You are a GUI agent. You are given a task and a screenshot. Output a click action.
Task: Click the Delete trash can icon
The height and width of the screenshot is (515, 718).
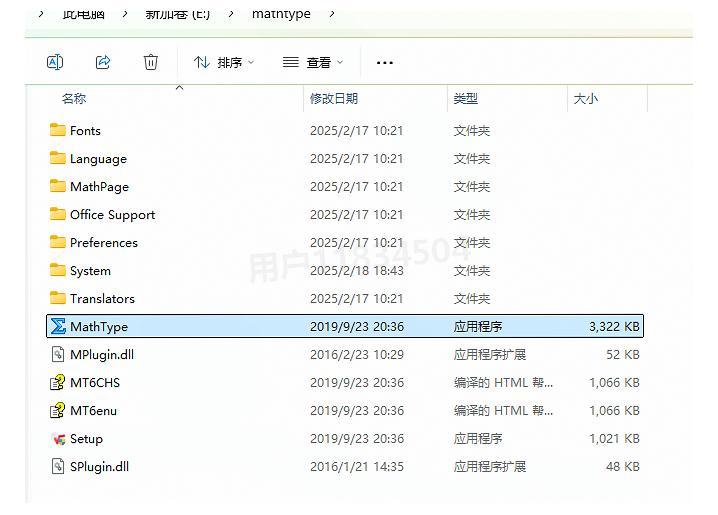151,62
